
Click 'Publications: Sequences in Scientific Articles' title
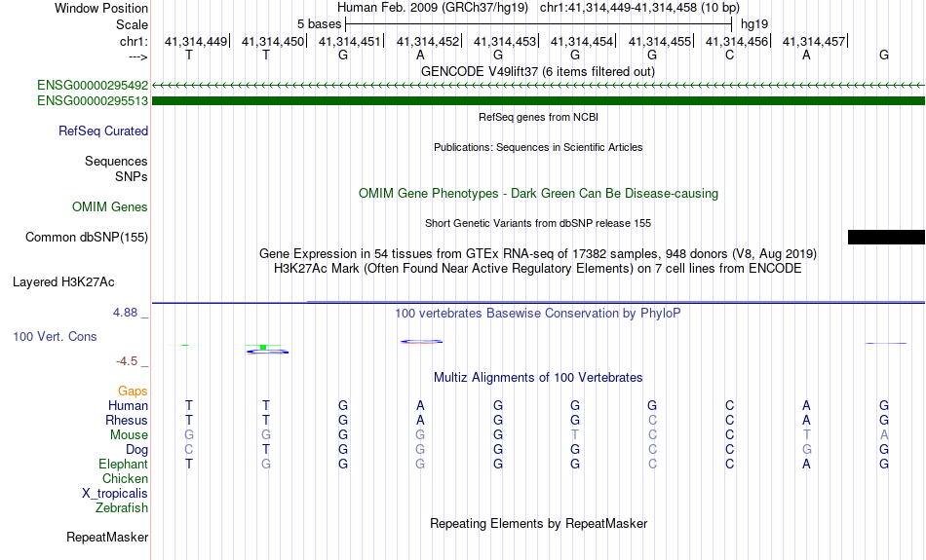[x=538, y=147]
